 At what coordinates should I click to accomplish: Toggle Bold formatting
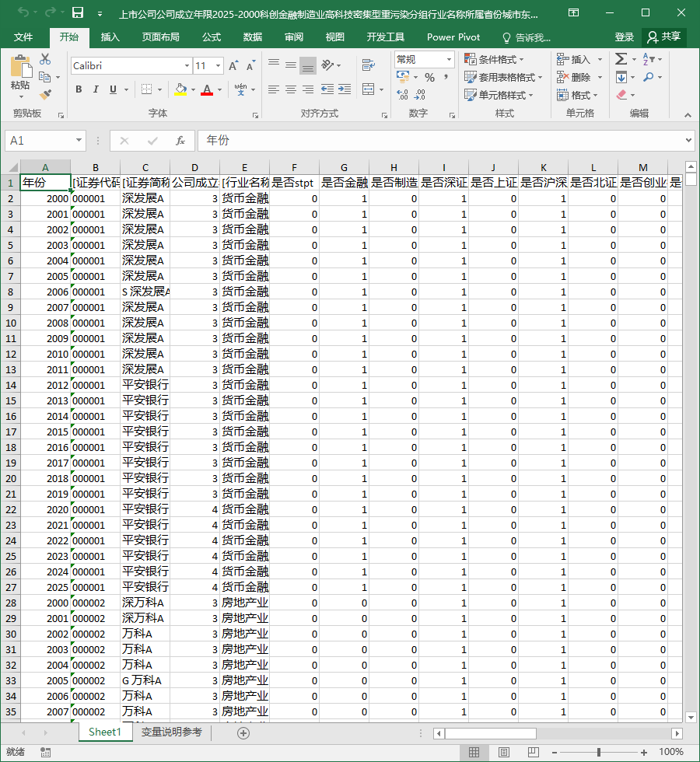click(x=79, y=89)
